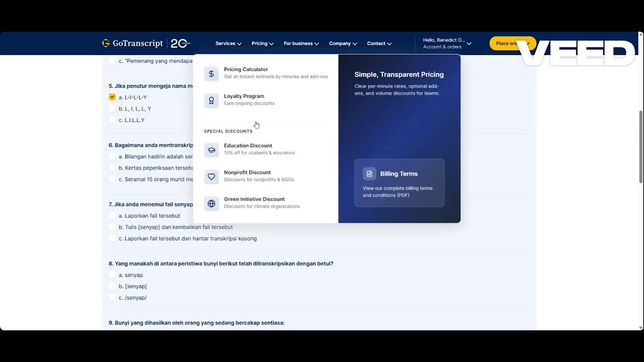
Task: Collapse the Pricing dropdown menu
Action: tap(263, 44)
